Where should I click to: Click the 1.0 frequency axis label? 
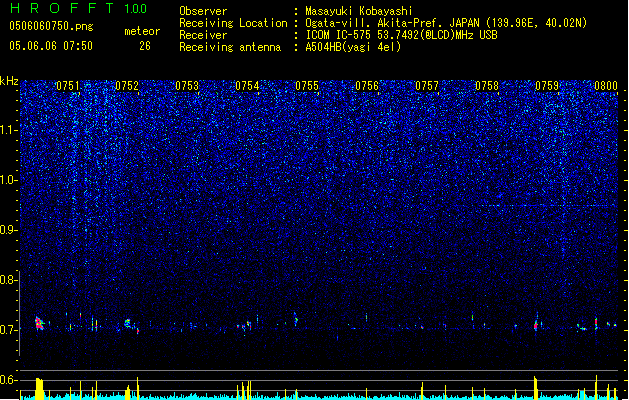pyautogui.click(x=9, y=180)
